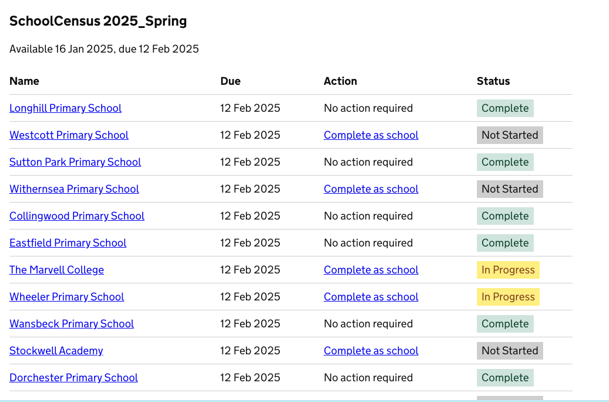
Task: Click Not Started tag for Withernsea Primary
Action: coord(510,189)
